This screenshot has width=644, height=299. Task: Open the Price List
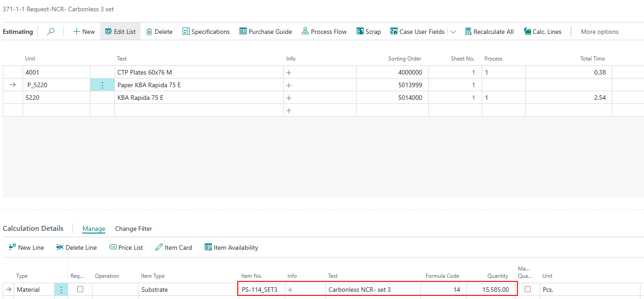point(126,248)
